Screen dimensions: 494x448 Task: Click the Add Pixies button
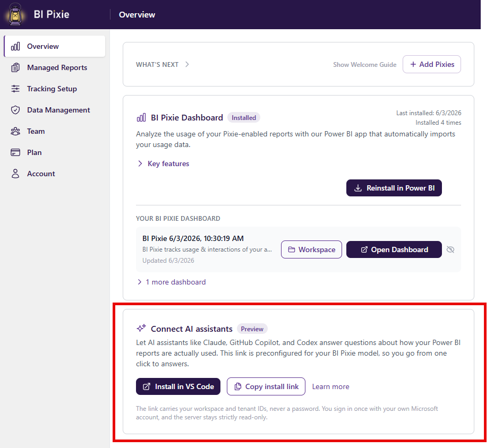point(432,64)
